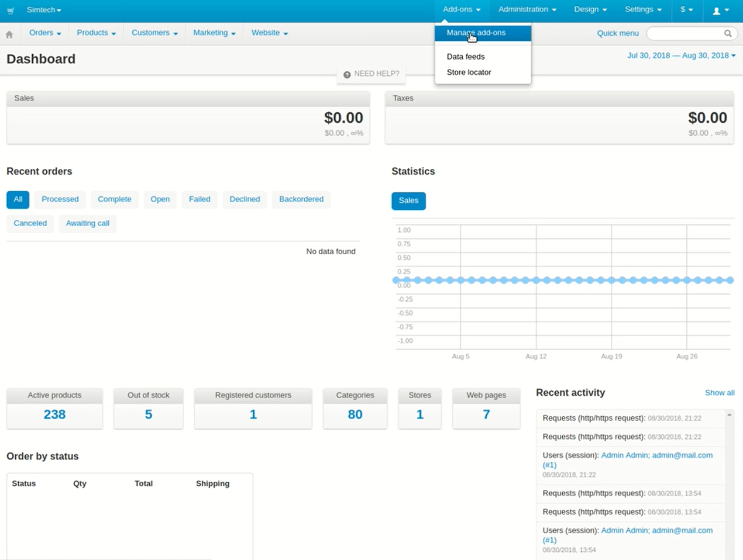The image size is (743, 560).
Task: Click inside the search input field
Action: (683, 33)
